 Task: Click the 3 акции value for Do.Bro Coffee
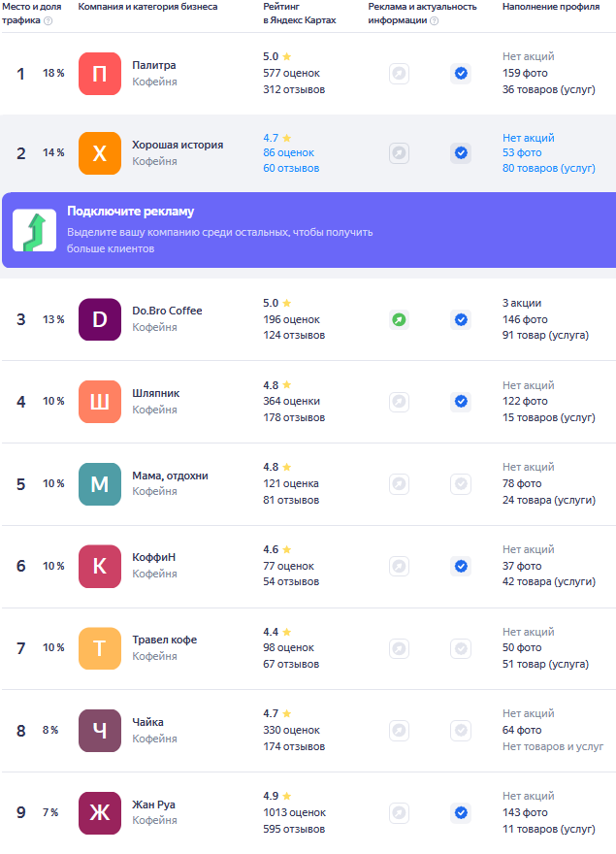point(522,304)
